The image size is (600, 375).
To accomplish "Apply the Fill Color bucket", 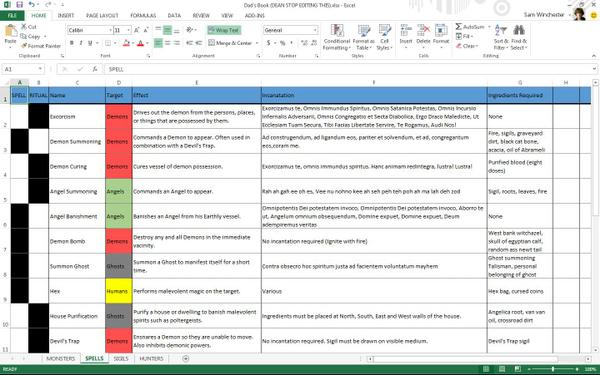I will point(126,43).
